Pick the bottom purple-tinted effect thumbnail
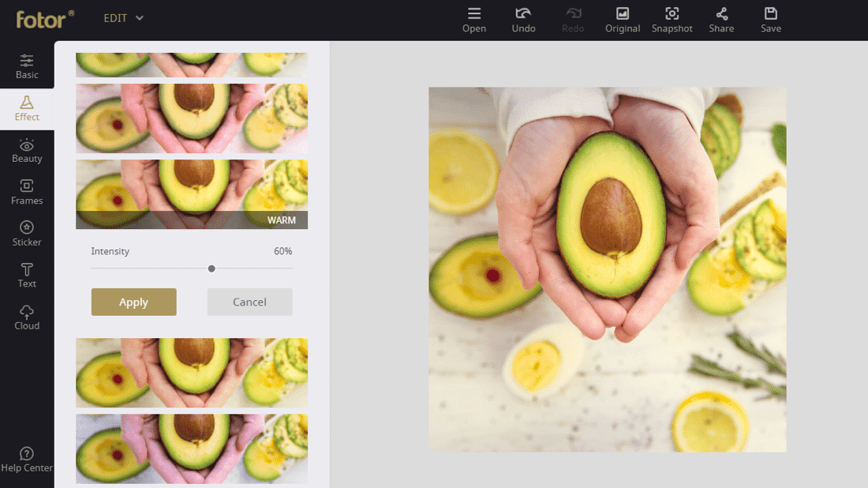868x488 pixels. point(192,449)
